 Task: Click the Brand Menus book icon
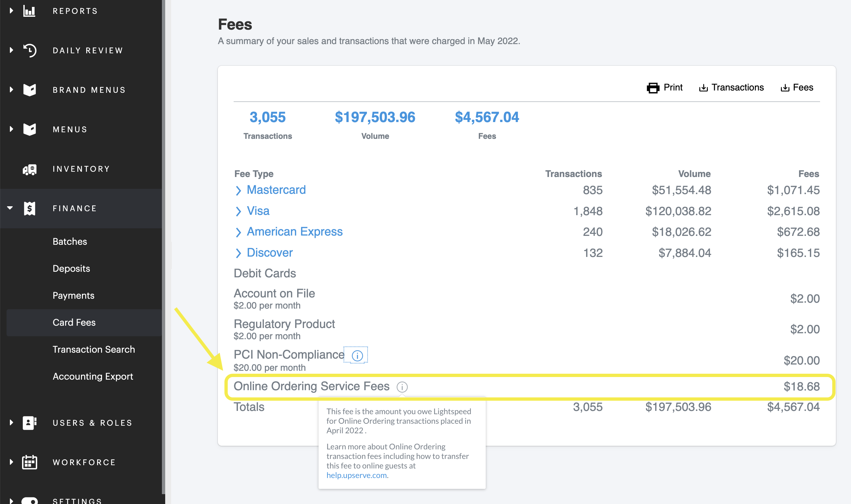30,90
